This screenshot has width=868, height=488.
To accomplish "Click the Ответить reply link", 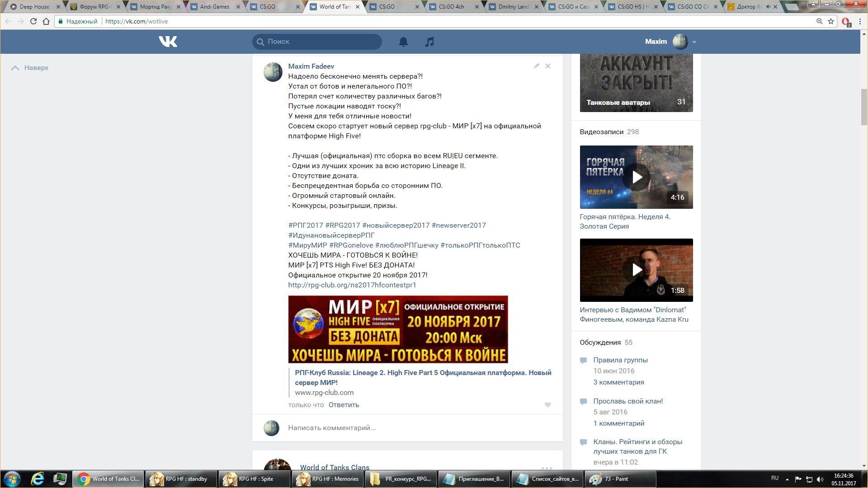I will [x=344, y=405].
